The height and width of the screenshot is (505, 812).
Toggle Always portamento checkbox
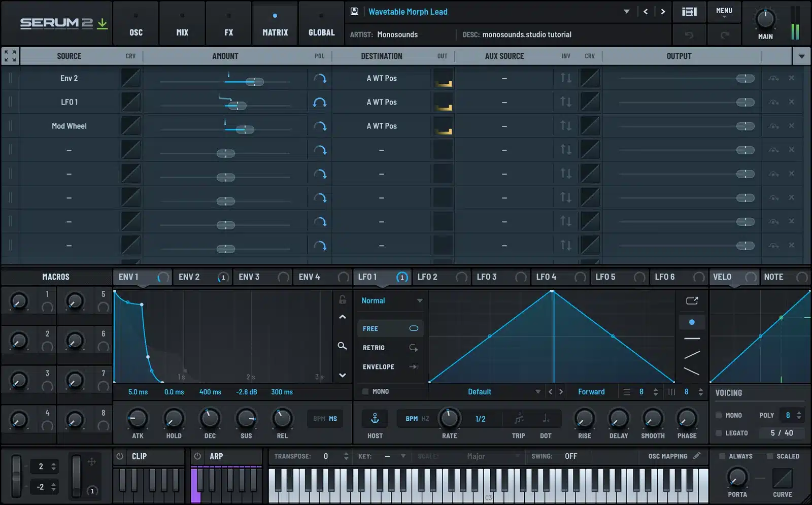(x=722, y=456)
